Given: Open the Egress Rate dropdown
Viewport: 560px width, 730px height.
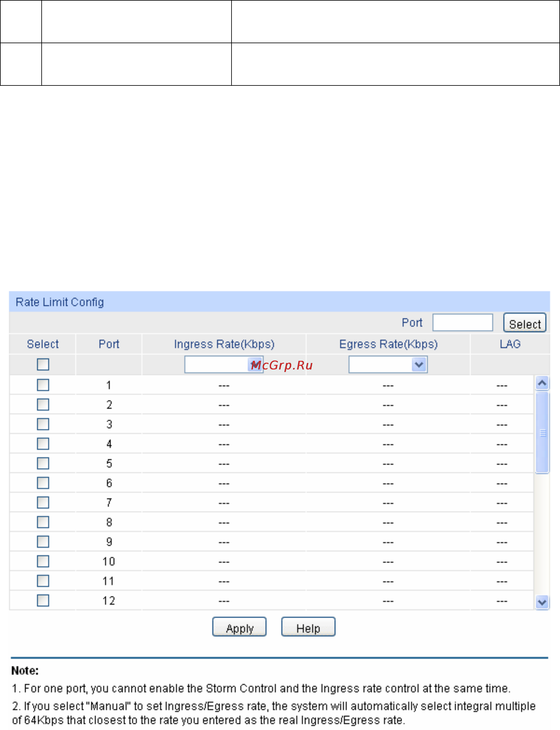Looking at the screenshot, I should pyautogui.click(x=388, y=364).
